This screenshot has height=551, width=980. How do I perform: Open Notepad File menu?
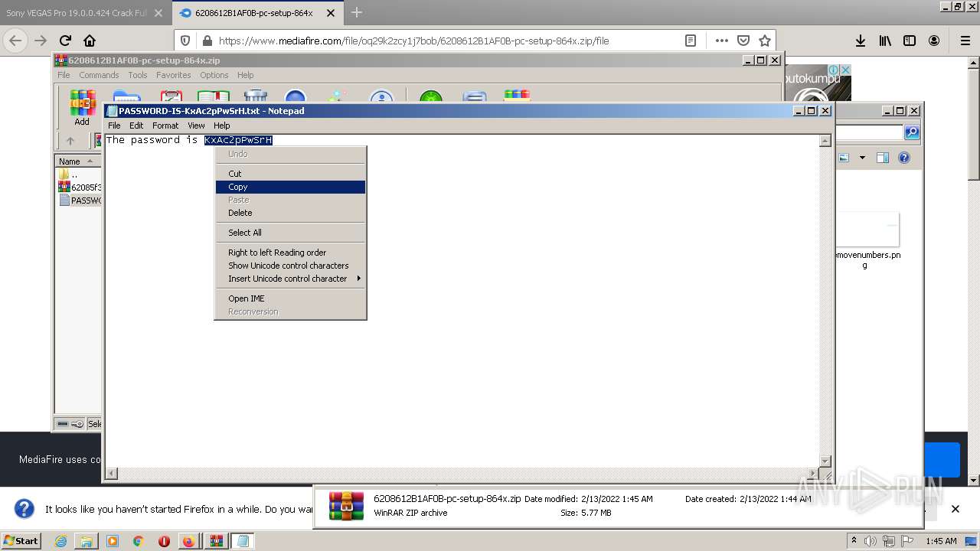coord(114,126)
